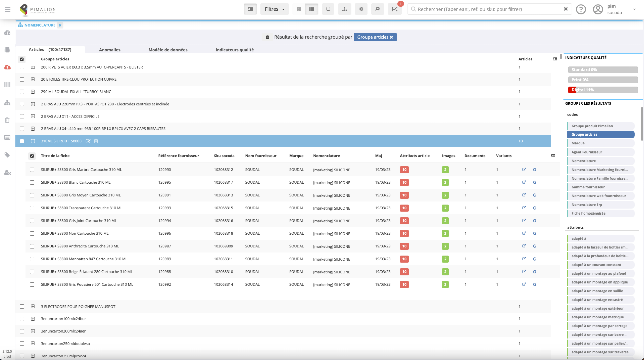Collapse the 310ML SILIRUB + S8800 group
This screenshot has width=644, height=360.
[x=33, y=141]
